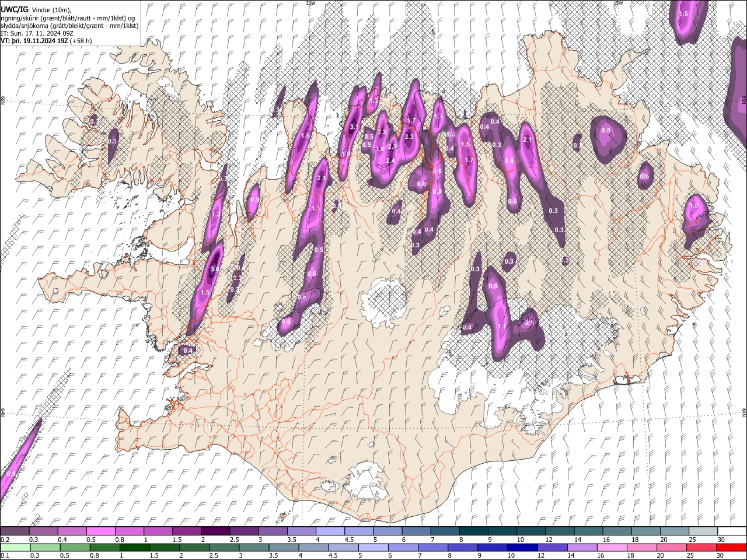Pick the white swatch ending the snow legend
Viewport: 747px width, 560px height.
pos(731,531)
